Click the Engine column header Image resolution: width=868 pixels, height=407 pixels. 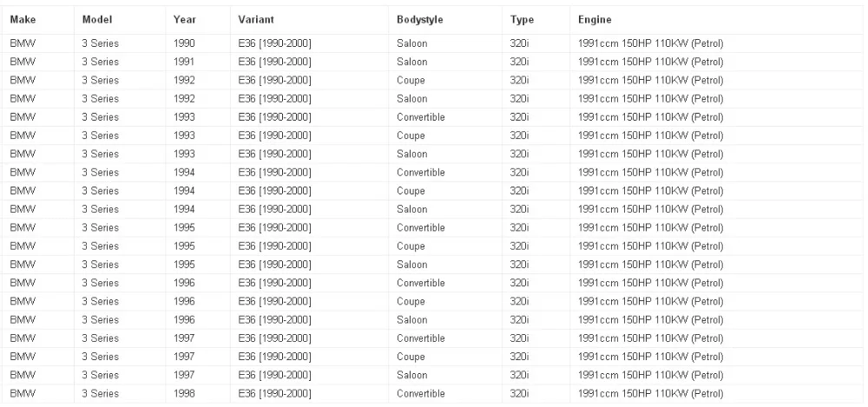pyautogui.click(x=594, y=19)
